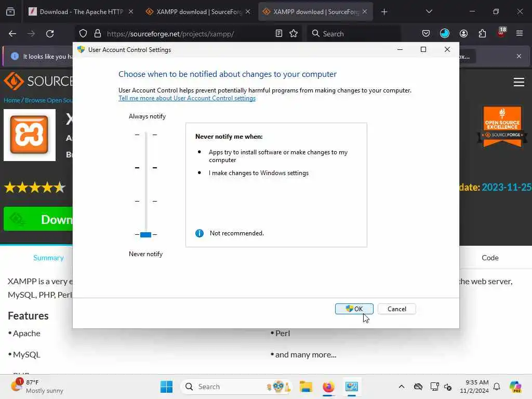This screenshot has width=532, height=399.
Task: Set UAC slider to third tick from top
Action: 146,201
